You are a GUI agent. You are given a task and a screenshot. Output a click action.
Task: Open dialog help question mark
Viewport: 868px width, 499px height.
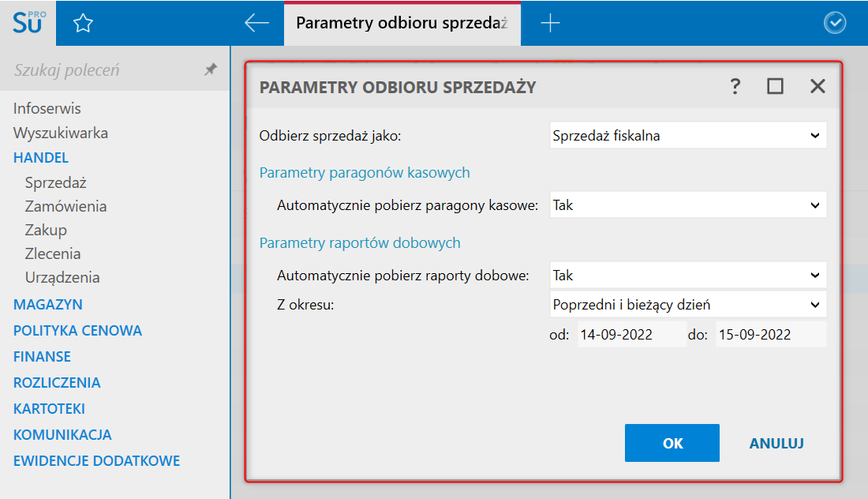pos(735,86)
